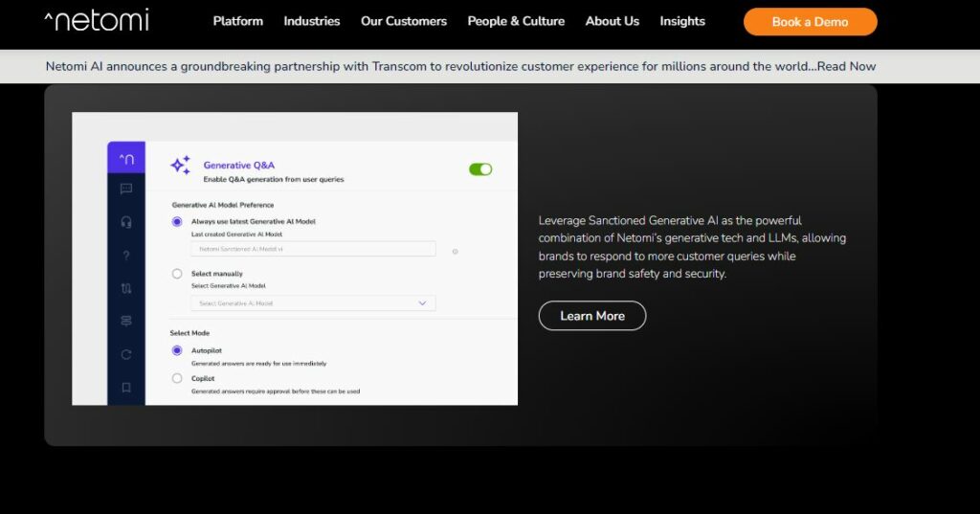Open the About Us menu
980x514 pixels.
point(612,21)
